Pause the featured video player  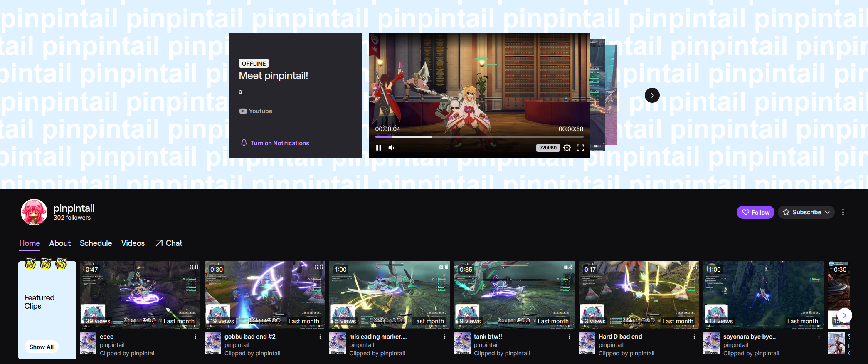379,148
